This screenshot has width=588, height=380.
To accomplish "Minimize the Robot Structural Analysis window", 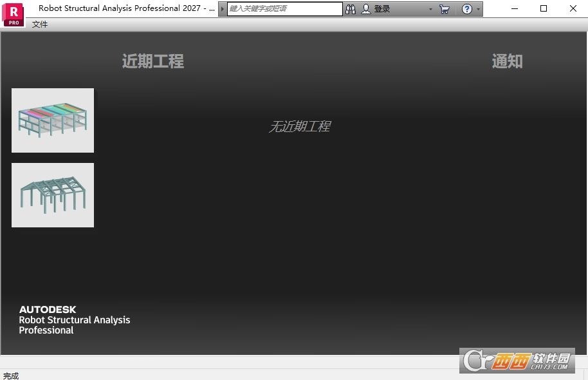I will click(515, 8).
